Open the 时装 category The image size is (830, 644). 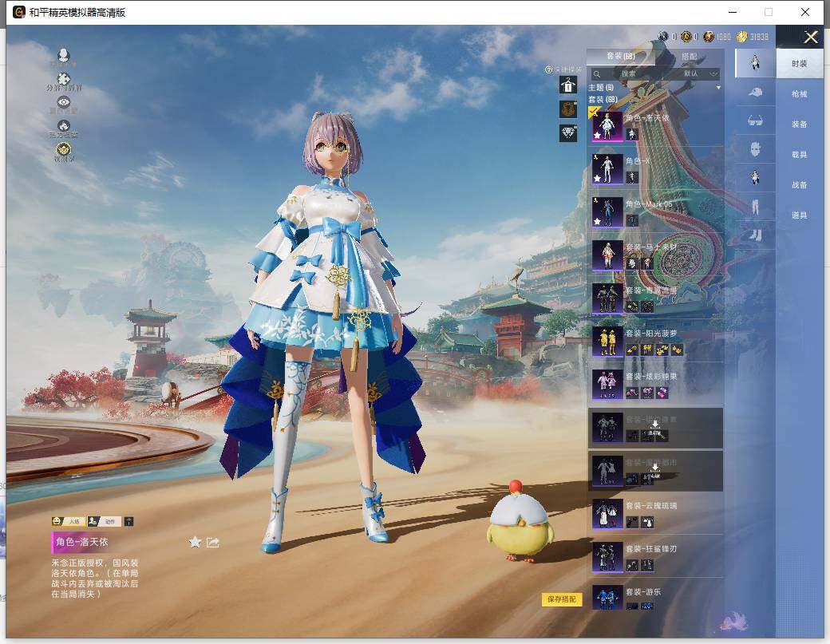pos(800,64)
